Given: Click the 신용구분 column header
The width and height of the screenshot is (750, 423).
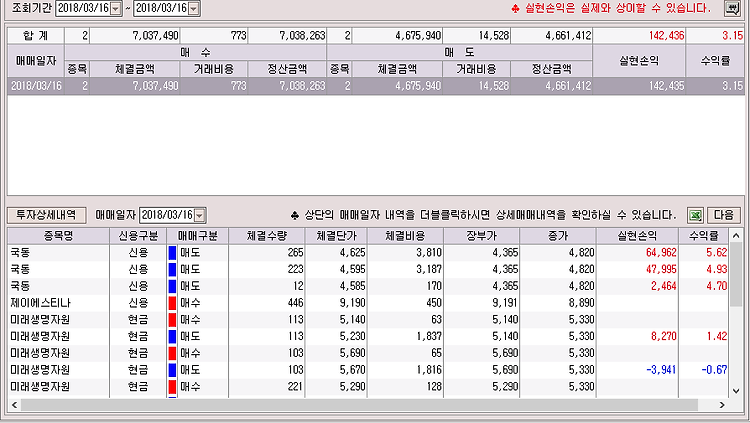Looking at the screenshot, I should pos(138,236).
